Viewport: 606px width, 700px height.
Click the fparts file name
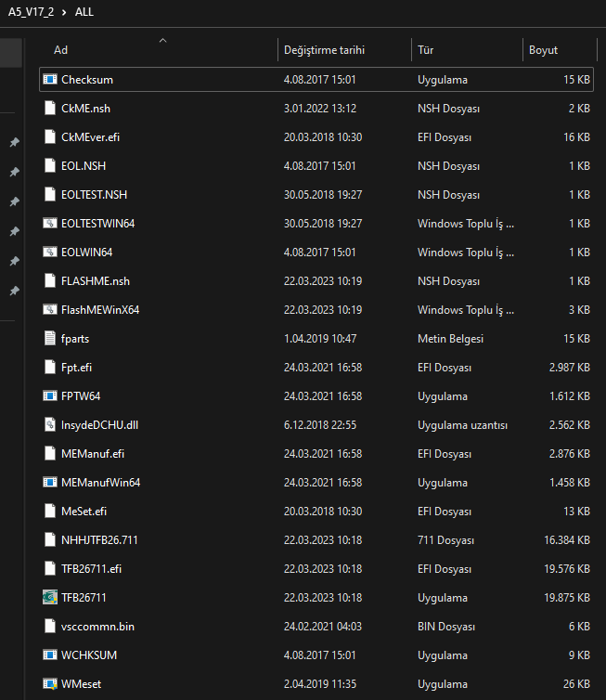coord(75,339)
